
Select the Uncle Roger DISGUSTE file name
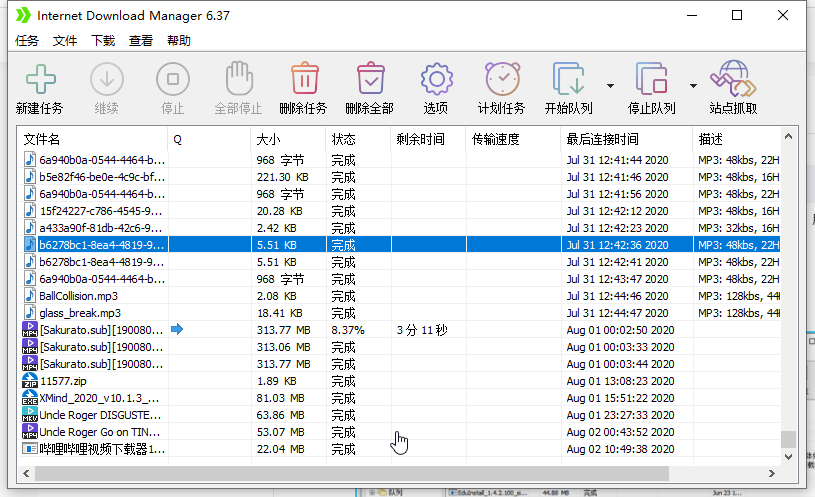click(x=100, y=415)
